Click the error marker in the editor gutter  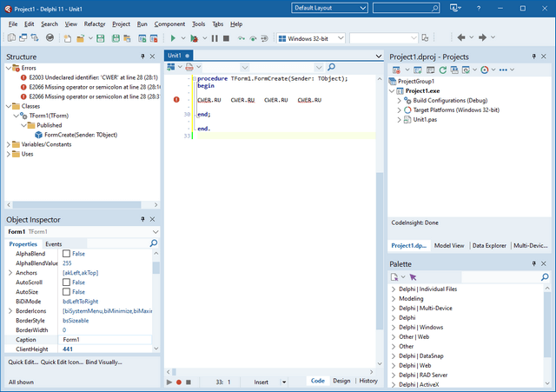point(177,100)
